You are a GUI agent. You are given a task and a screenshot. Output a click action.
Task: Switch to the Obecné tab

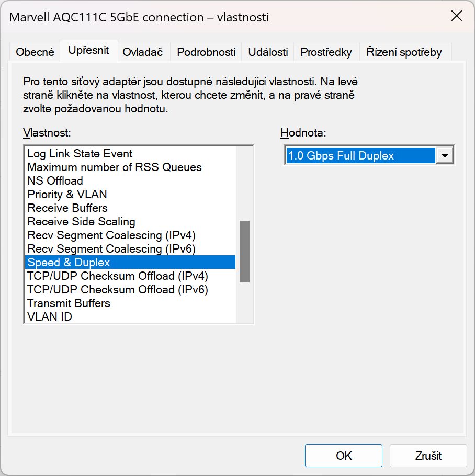coord(35,52)
